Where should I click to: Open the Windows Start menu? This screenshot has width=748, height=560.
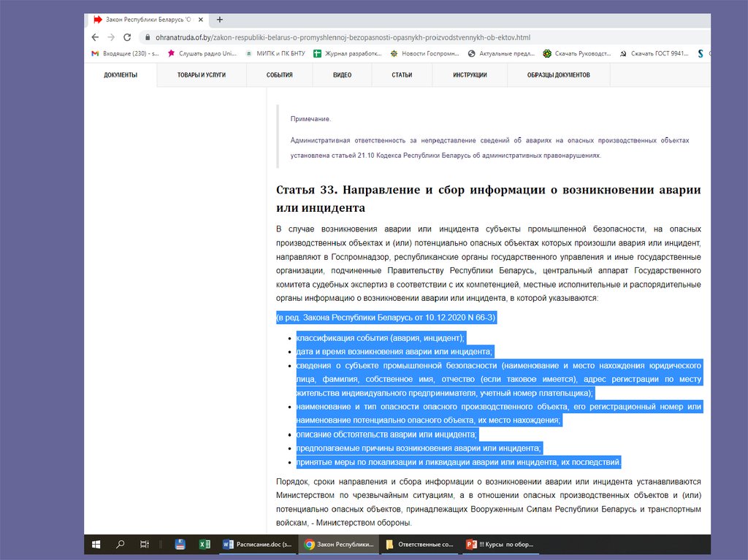coord(96,544)
